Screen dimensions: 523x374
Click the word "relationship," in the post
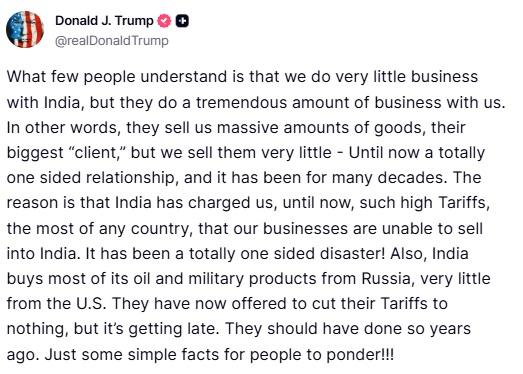click(x=131, y=178)
